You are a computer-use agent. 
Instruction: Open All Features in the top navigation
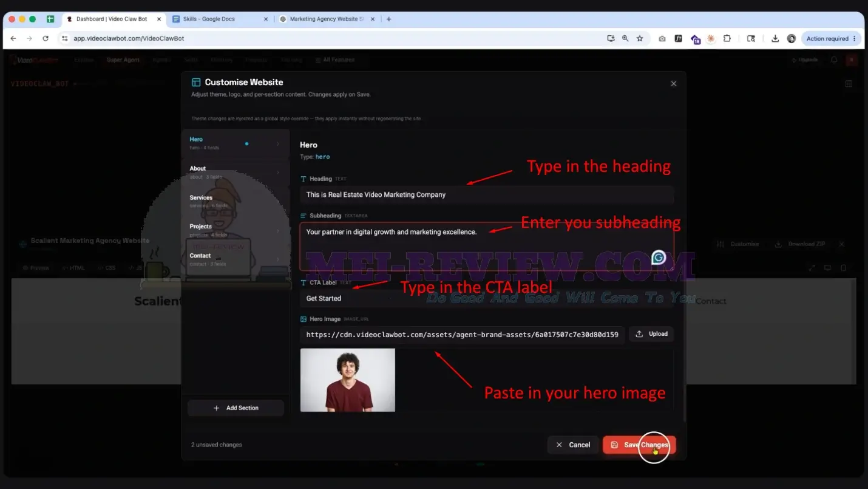(x=335, y=60)
